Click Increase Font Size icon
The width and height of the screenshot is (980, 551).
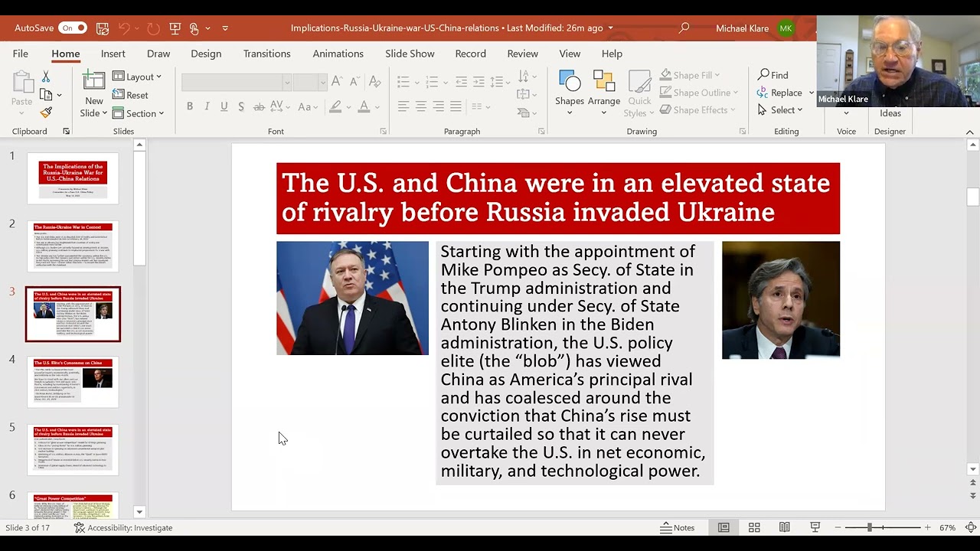pyautogui.click(x=337, y=81)
